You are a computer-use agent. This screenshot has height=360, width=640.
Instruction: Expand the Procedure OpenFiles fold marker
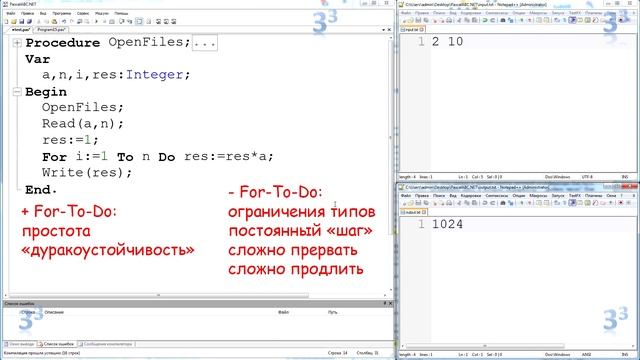click(x=17, y=42)
